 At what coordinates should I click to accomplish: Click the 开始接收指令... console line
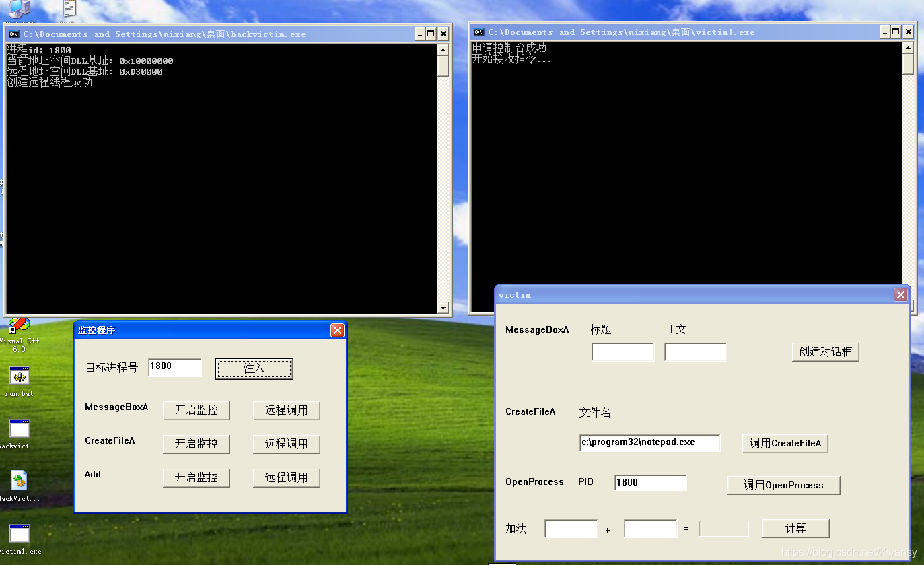coord(511,59)
